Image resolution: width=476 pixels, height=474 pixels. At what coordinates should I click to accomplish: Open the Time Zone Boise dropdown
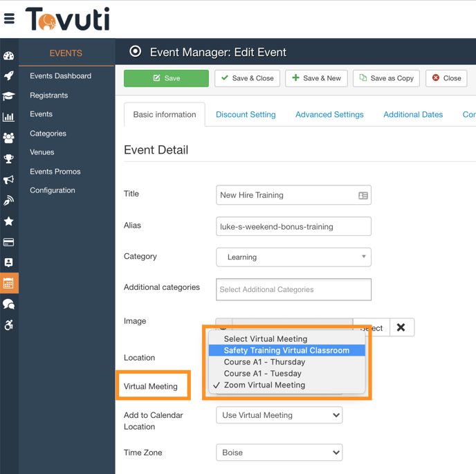pyautogui.click(x=279, y=453)
